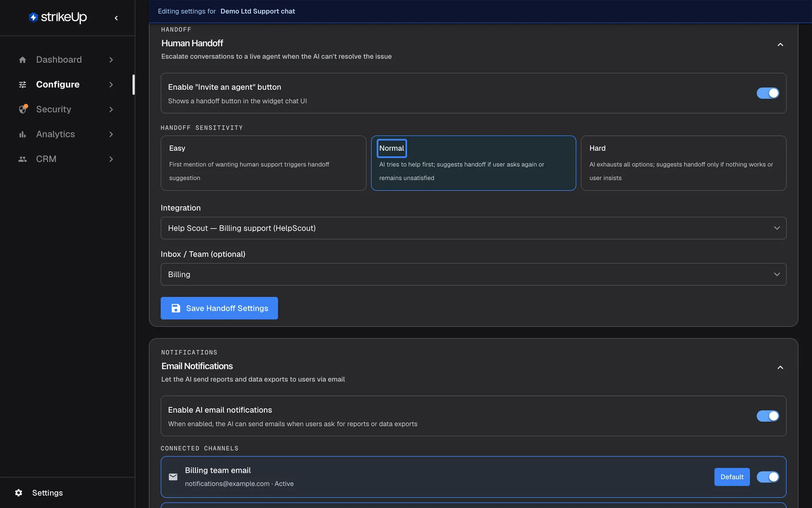This screenshot has height=508, width=812.
Task: Click the Dashboard home icon
Action: (x=23, y=60)
